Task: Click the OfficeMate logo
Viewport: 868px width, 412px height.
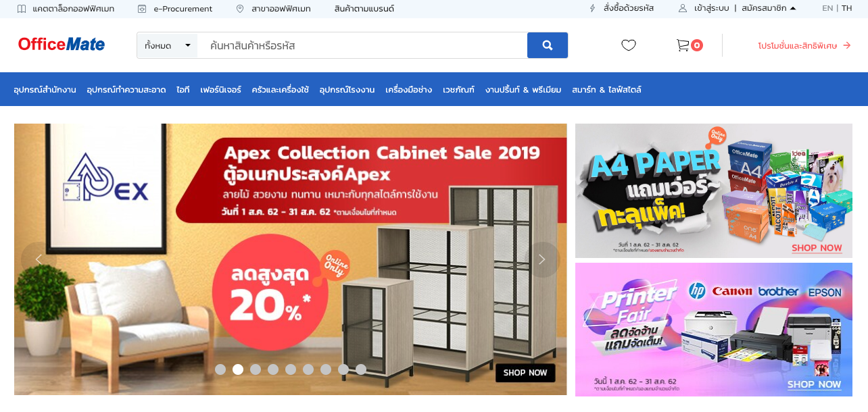Action: [62, 45]
